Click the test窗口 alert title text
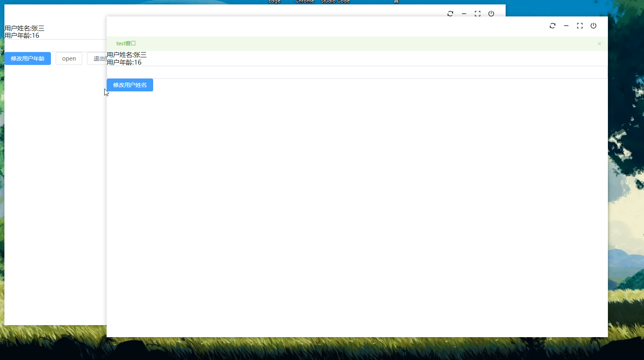 (x=126, y=43)
